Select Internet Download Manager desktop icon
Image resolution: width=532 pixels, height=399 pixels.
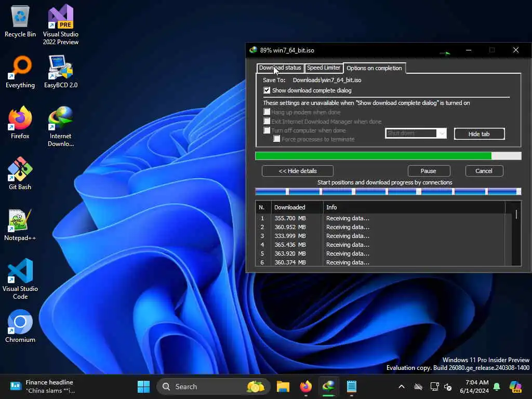point(61,126)
